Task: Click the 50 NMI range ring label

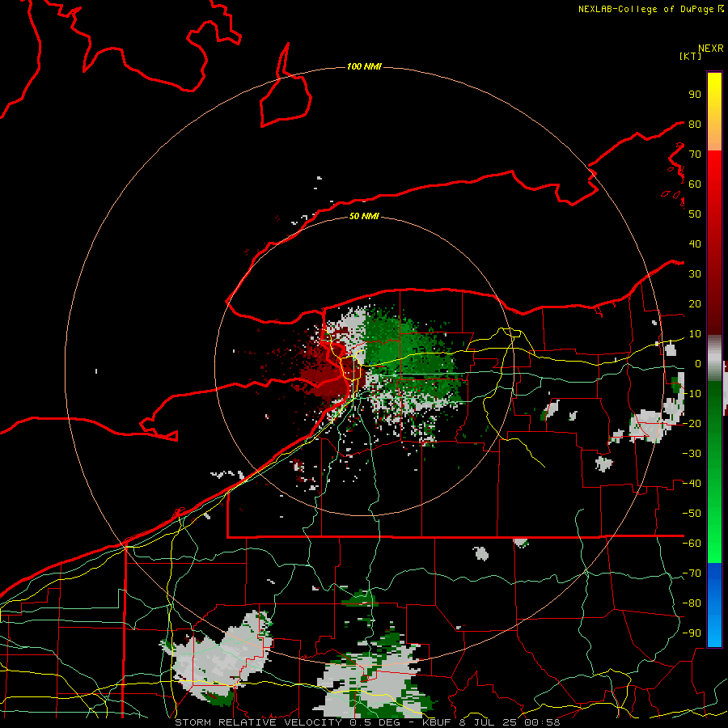Action: [x=364, y=216]
